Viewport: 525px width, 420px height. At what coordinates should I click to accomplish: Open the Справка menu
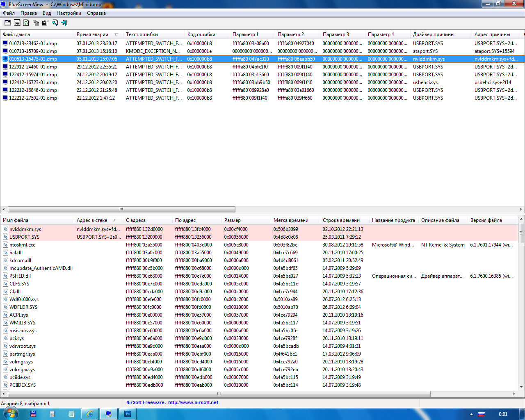(x=96, y=13)
